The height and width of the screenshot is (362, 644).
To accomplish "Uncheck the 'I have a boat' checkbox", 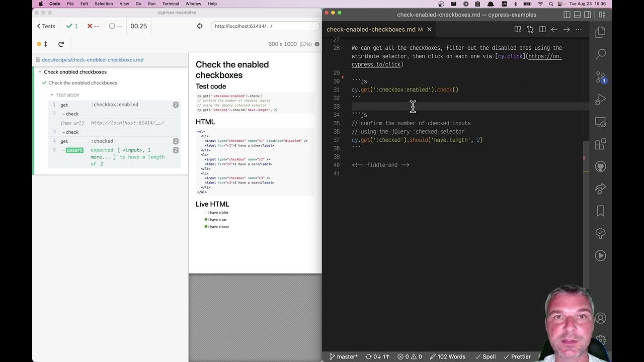I will (206, 227).
